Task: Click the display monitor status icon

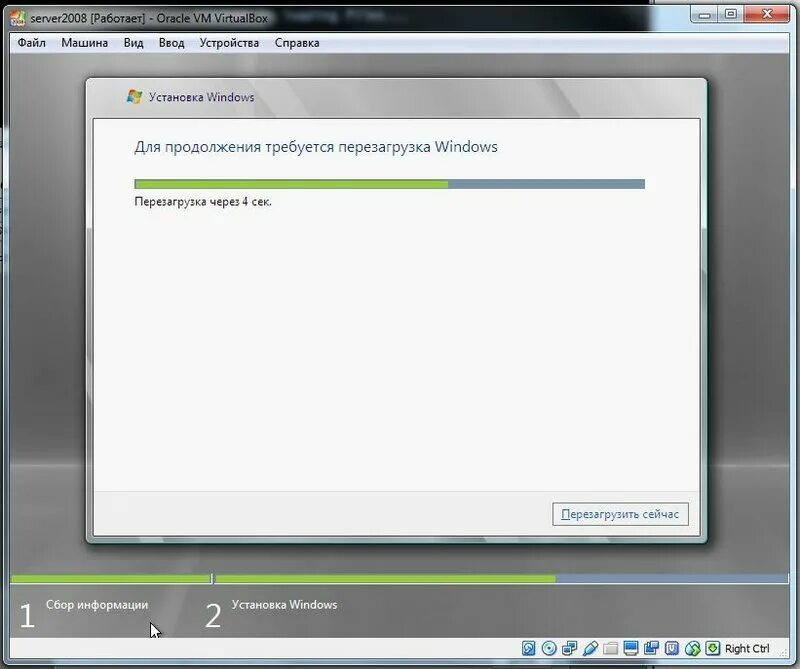Action: [x=631, y=648]
